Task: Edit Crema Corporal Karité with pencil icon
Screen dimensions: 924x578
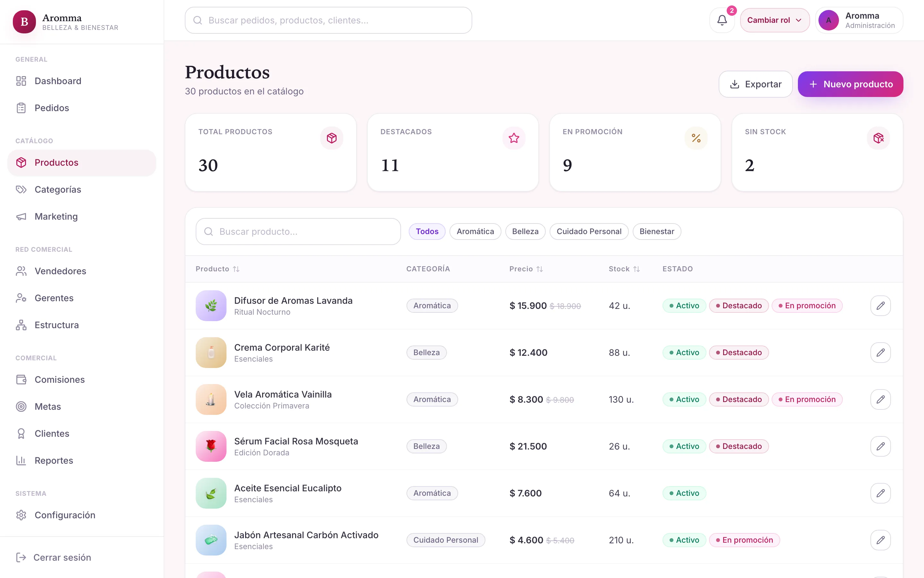Action: point(880,353)
